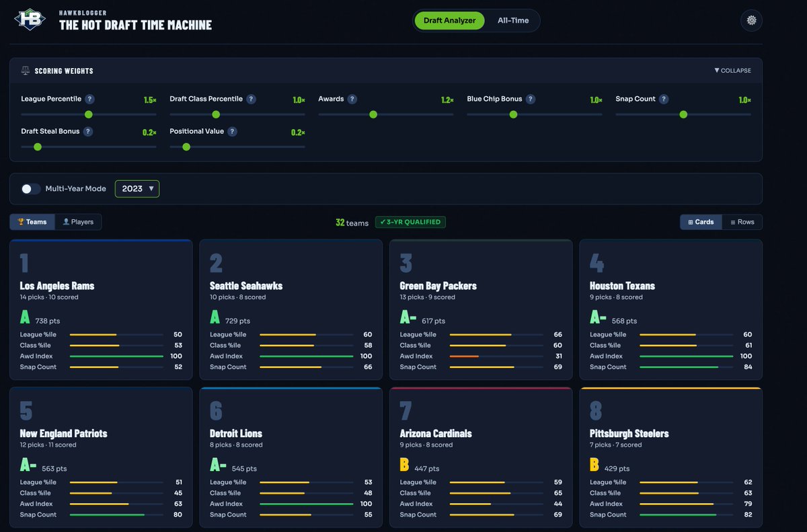Click "13 picks · 9 scored" text
This screenshot has height=532, width=807.
coord(427,297)
